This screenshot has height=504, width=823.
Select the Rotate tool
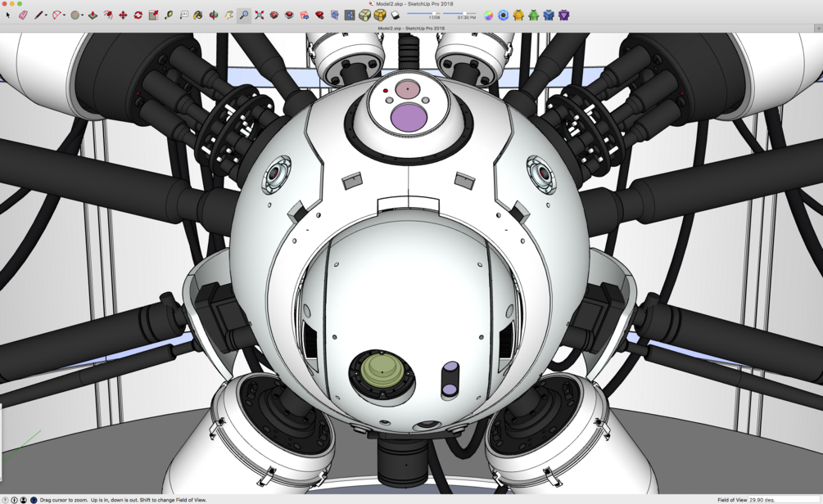tap(138, 16)
